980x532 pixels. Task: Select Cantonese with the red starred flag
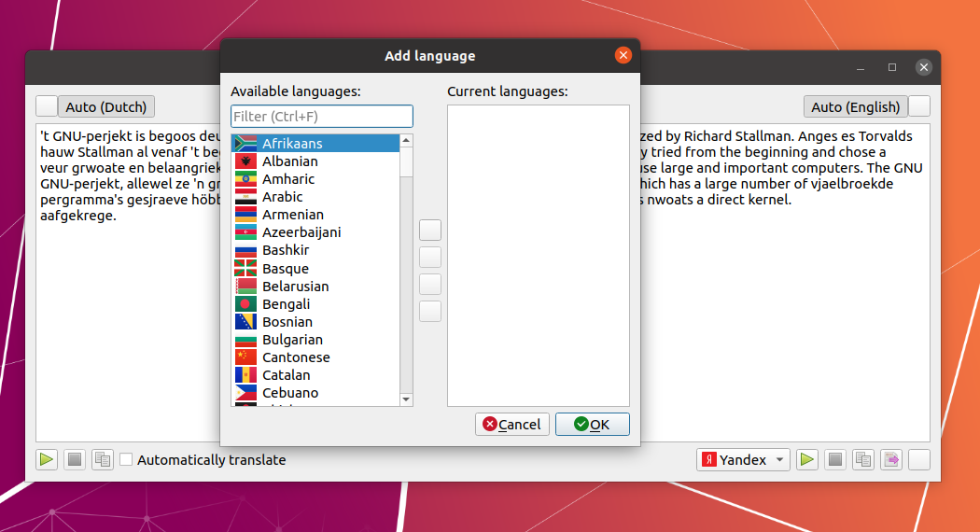pos(296,357)
